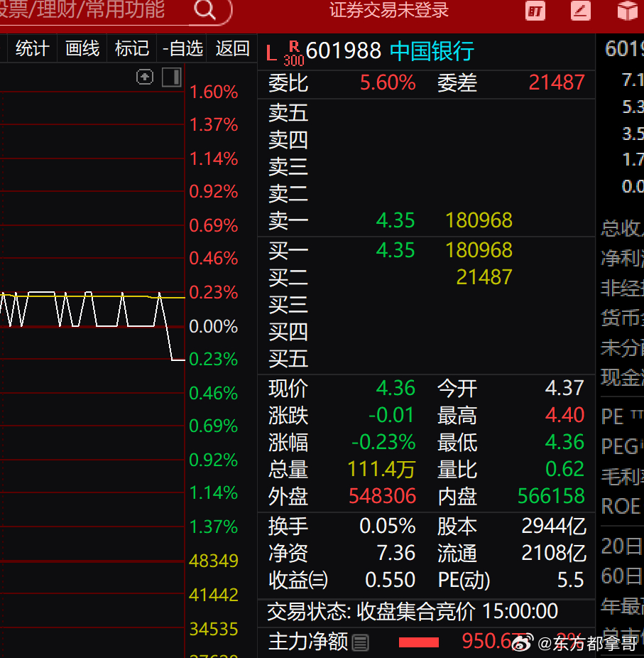Click the 中国银行 stock name link
The height and width of the screenshot is (658, 644).
coord(432,51)
